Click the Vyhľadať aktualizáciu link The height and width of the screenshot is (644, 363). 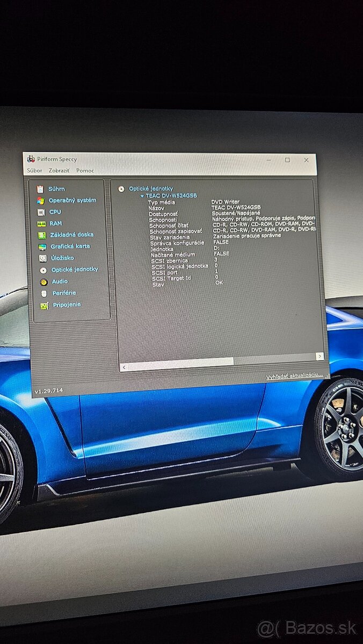(294, 377)
